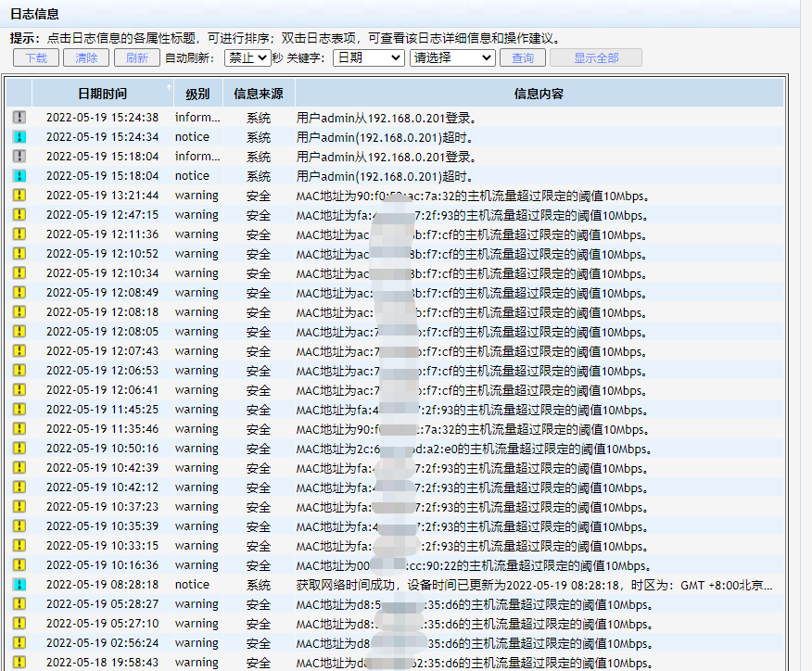812x671 pixels.
Task: Select date cell 2022-05-19 11:35:46
Action: (x=103, y=429)
